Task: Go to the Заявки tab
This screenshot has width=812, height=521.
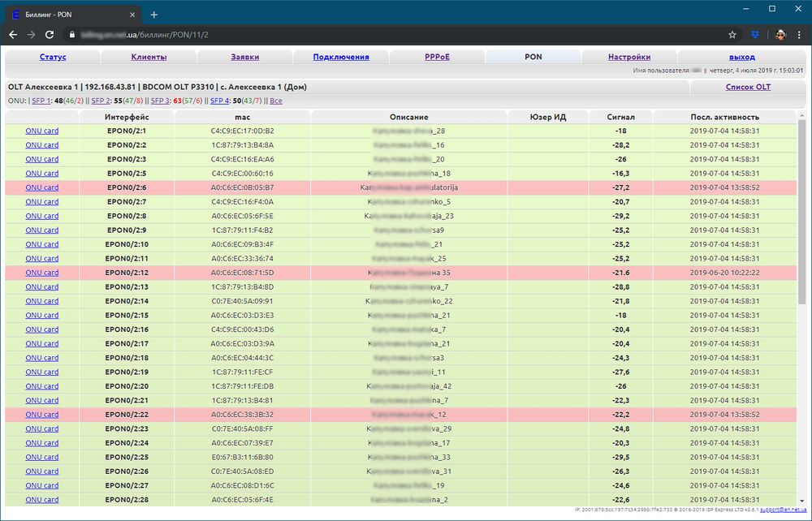Action: click(x=244, y=57)
